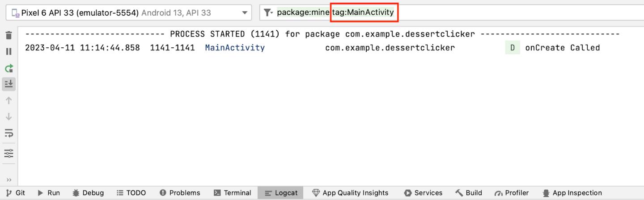Open the Pixel 6 API 33 device dropdown
The image size is (644, 200).
129,13
